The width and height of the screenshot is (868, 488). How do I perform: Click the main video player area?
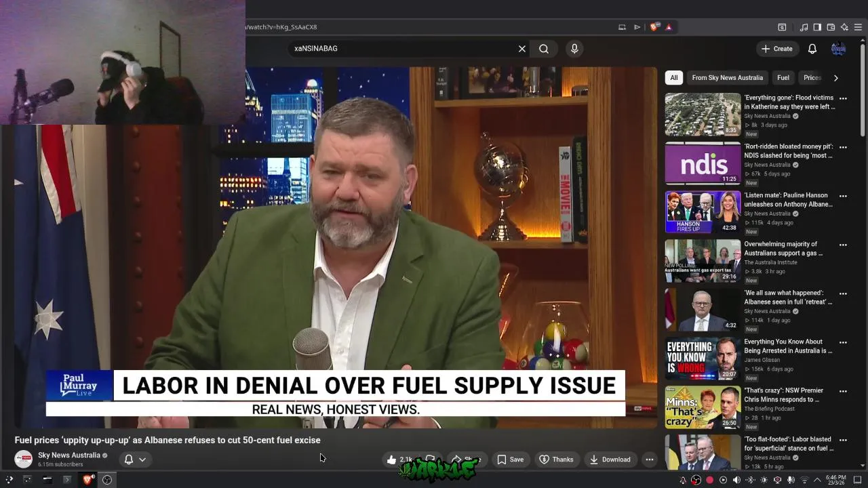point(336,247)
